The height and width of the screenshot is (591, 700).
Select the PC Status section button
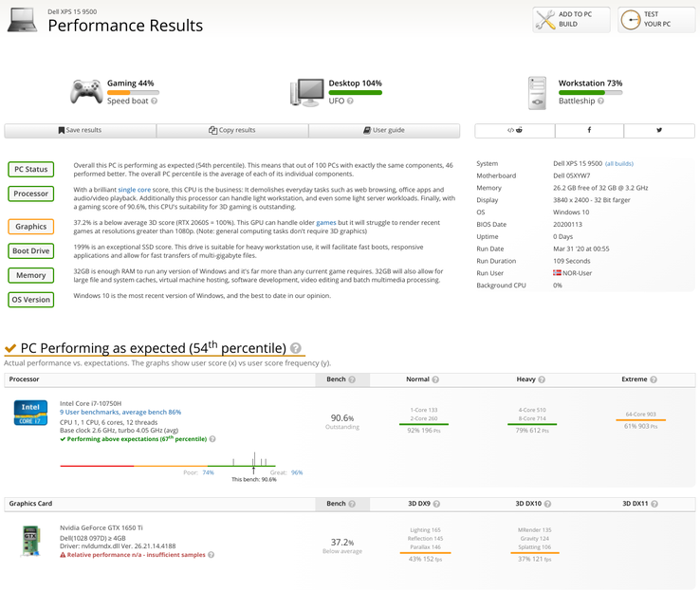[30, 169]
